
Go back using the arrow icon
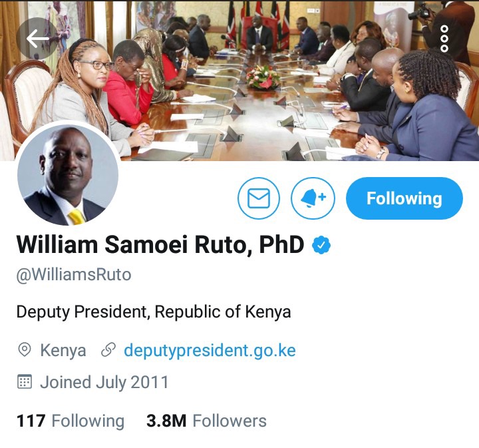(37, 39)
